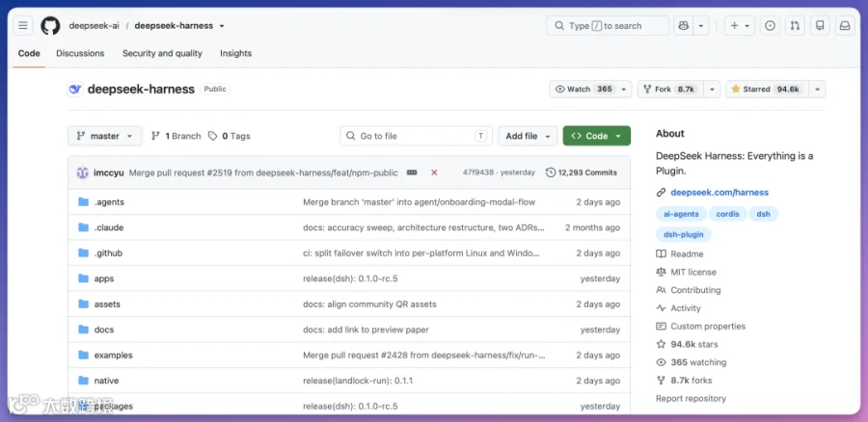Click the assets folder icon
Image resolution: width=868 pixels, height=422 pixels.
click(84, 303)
